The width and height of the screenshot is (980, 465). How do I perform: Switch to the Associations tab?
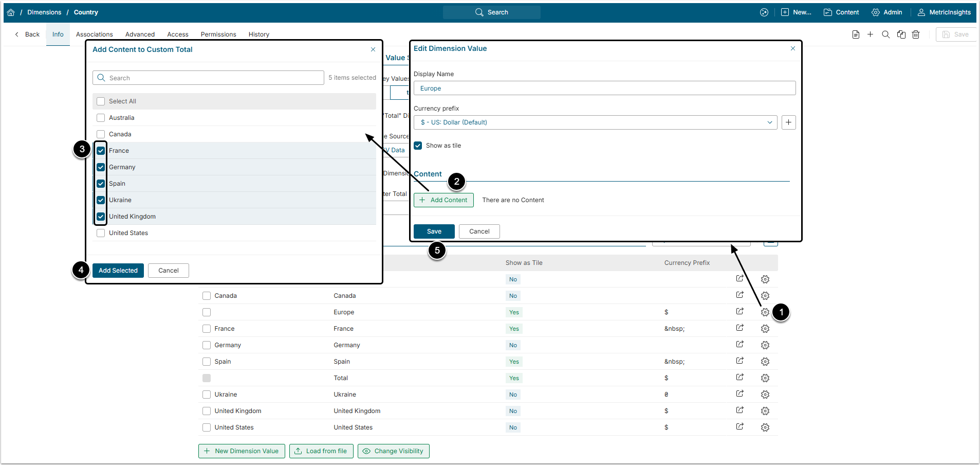(94, 34)
